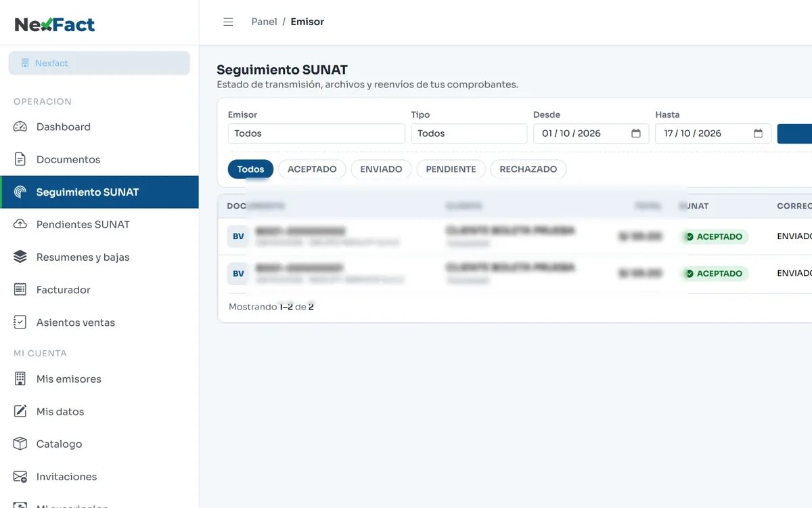Click the Asientos ventas checklist icon
The height and width of the screenshot is (508, 812).
pyautogui.click(x=20, y=322)
